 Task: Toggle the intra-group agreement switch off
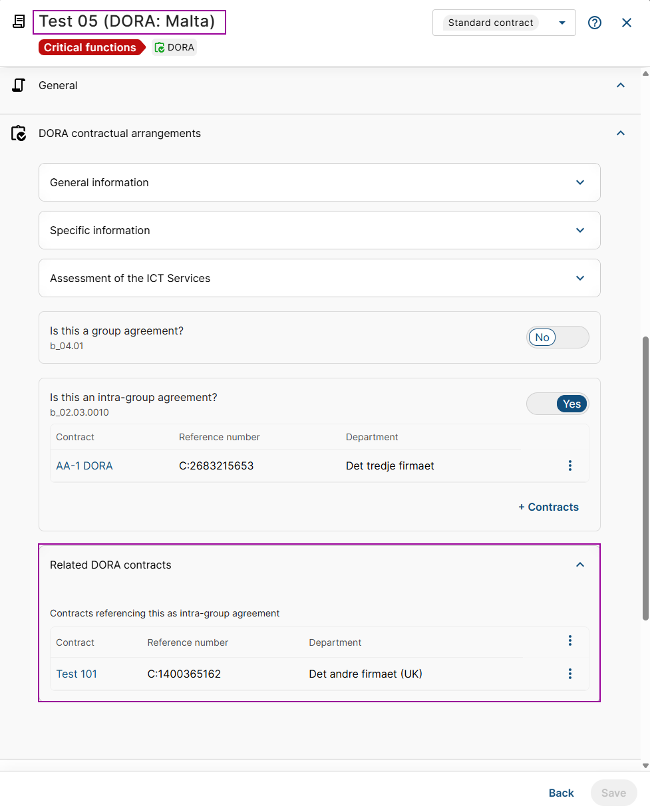[x=558, y=404]
